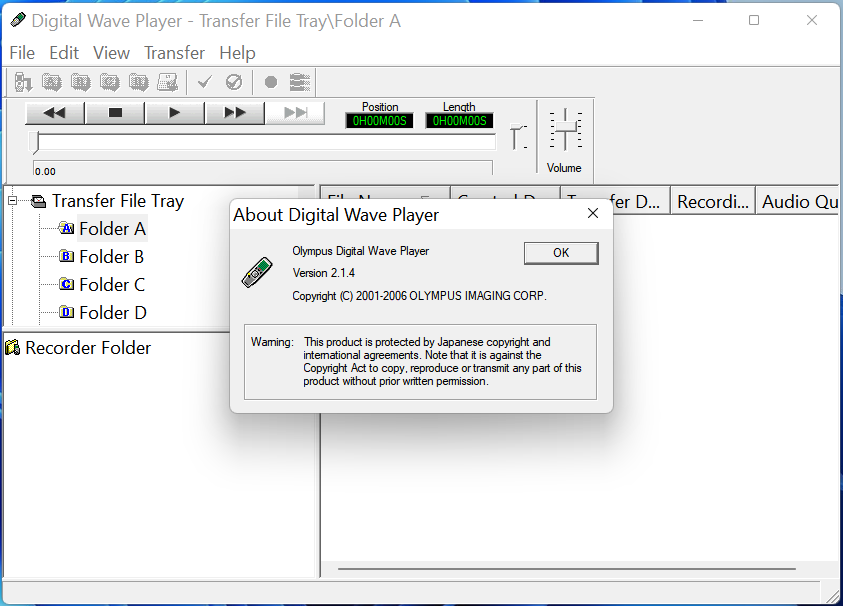The height and width of the screenshot is (606, 843).
Task: Click the Audio Qu column header
Action: (x=798, y=201)
